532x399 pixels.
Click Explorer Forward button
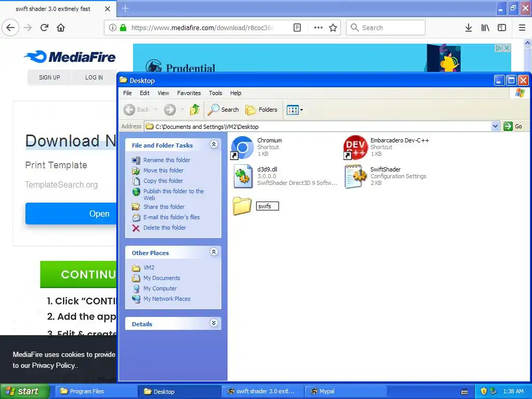coord(170,110)
